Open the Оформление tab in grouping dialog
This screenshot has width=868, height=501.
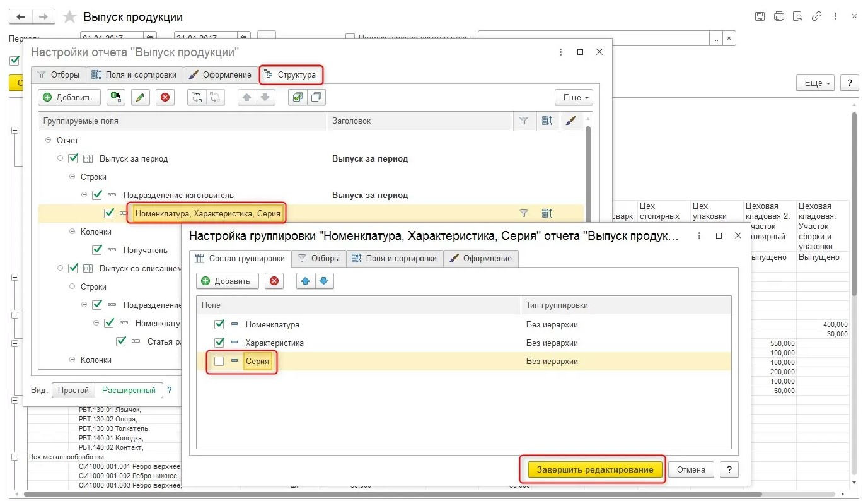(x=482, y=258)
